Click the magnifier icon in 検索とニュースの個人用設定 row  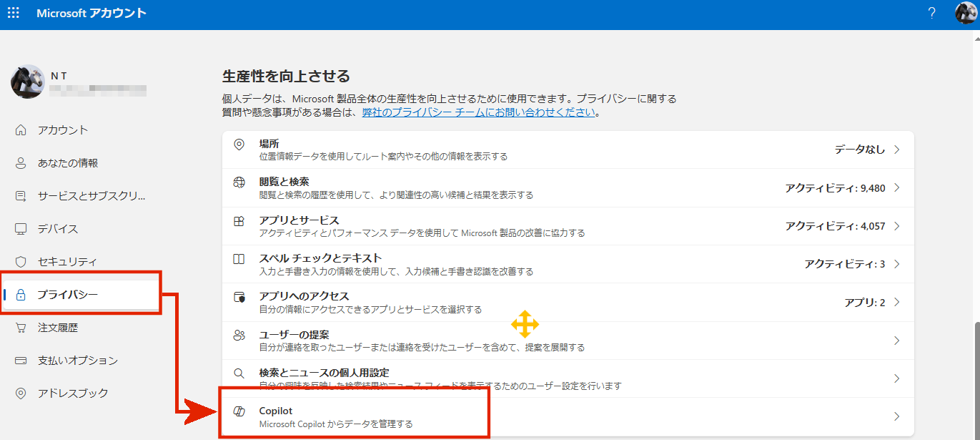click(239, 373)
